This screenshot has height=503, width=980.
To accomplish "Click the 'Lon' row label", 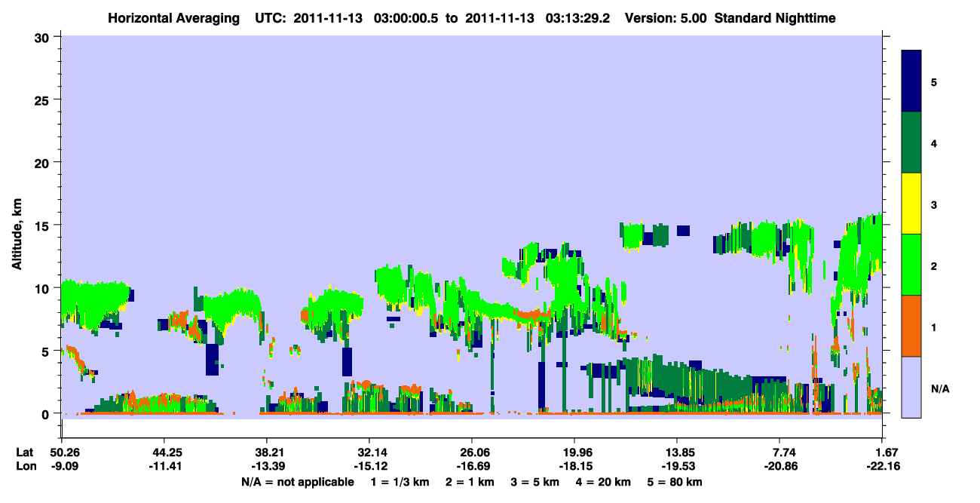I will 25,466.
